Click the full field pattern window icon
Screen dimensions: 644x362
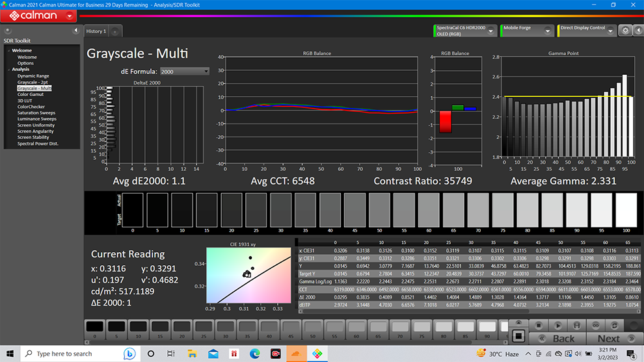coord(518,337)
